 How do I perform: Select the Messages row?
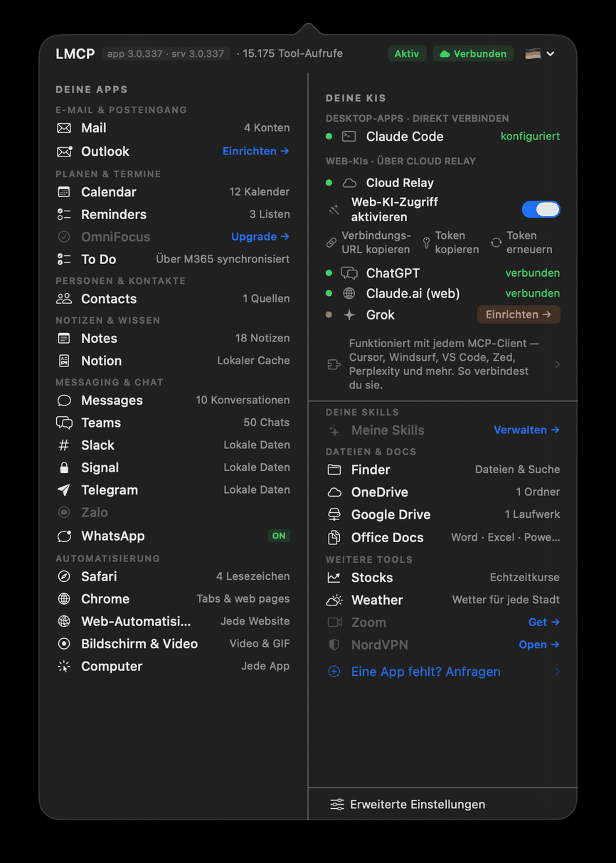[173, 401]
